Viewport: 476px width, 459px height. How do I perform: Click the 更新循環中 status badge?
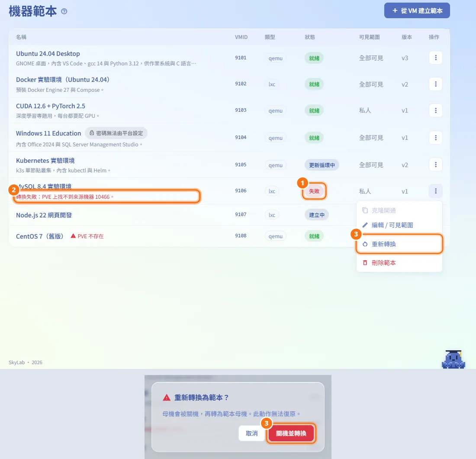click(322, 165)
